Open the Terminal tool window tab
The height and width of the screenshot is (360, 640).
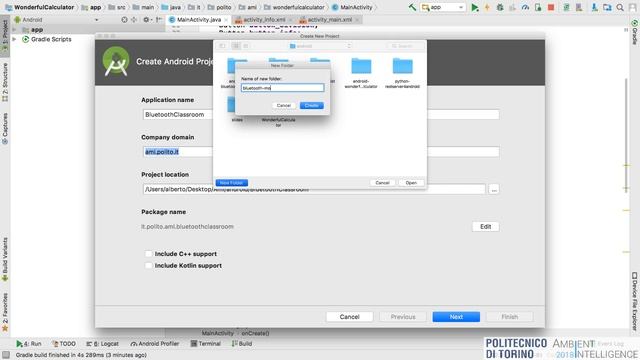pyautogui.click(x=206, y=344)
